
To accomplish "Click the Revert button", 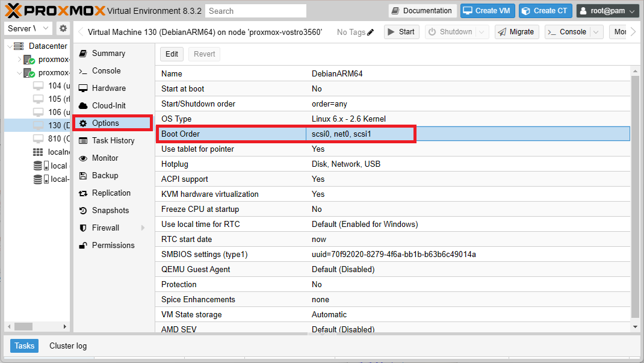I will (204, 54).
